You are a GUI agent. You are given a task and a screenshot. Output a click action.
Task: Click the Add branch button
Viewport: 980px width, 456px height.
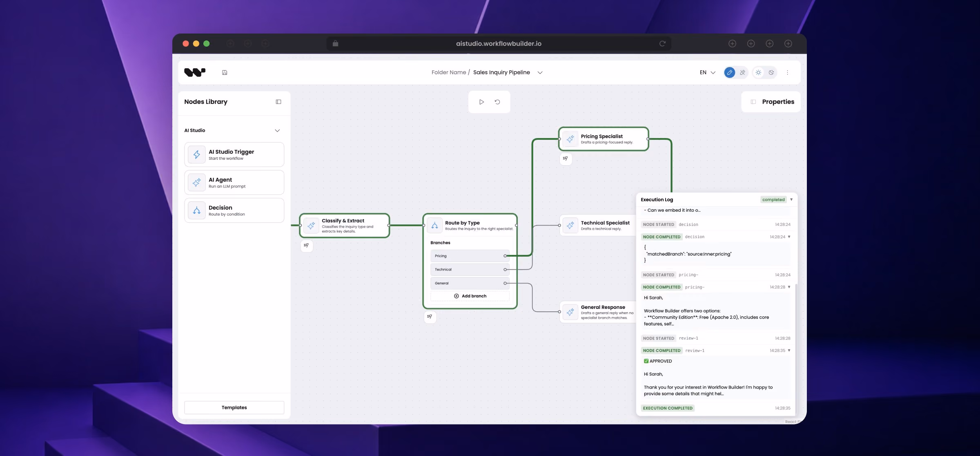470,296
